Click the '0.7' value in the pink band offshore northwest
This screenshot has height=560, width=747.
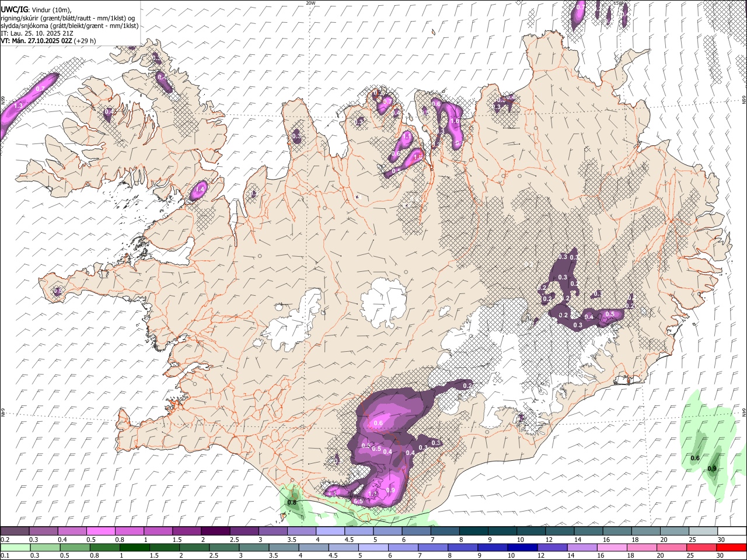[x=40, y=89]
